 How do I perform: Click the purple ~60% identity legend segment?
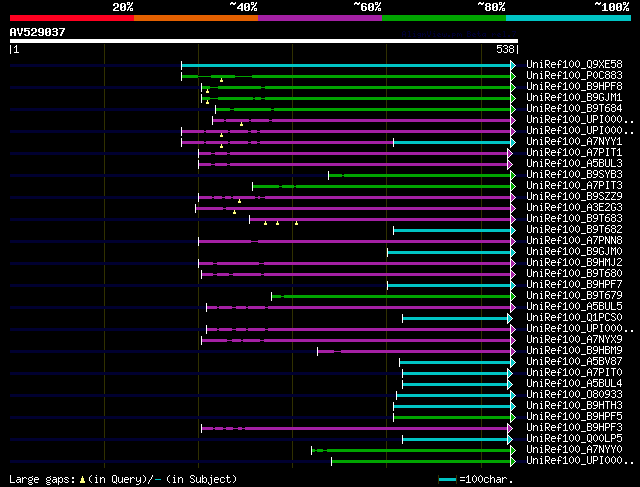pyautogui.click(x=320, y=18)
